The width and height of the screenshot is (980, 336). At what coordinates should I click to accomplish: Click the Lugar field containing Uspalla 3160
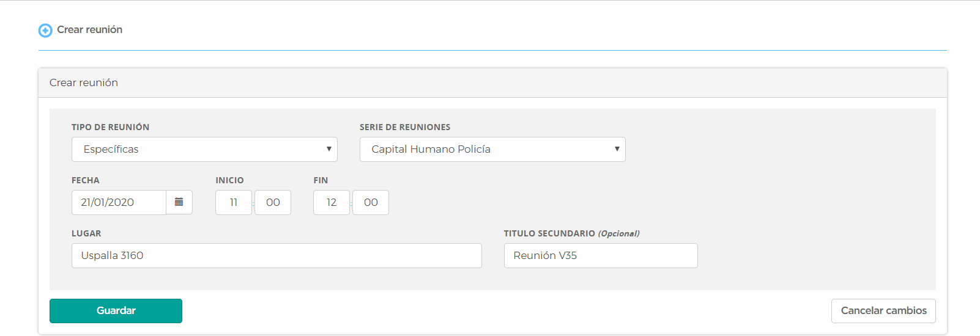(277, 255)
